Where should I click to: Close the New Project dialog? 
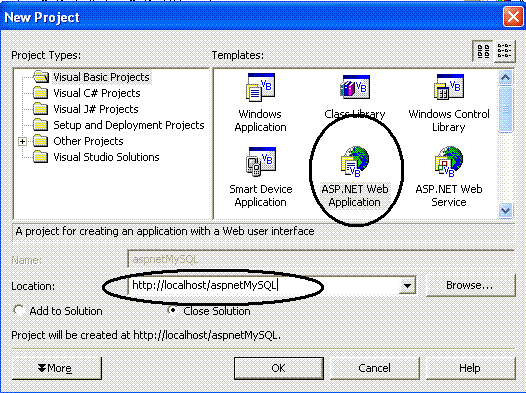513,16
